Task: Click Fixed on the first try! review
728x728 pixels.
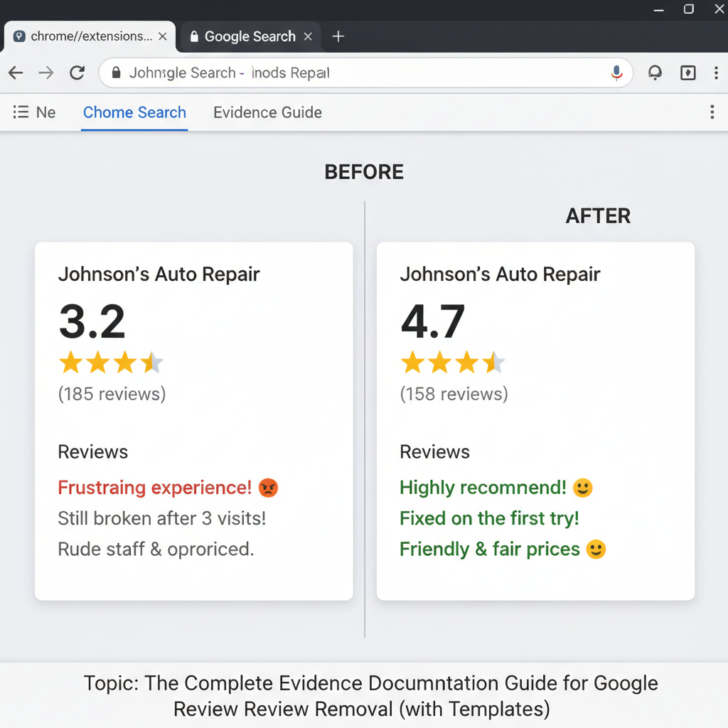Action: pyautogui.click(x=489, y=518)
